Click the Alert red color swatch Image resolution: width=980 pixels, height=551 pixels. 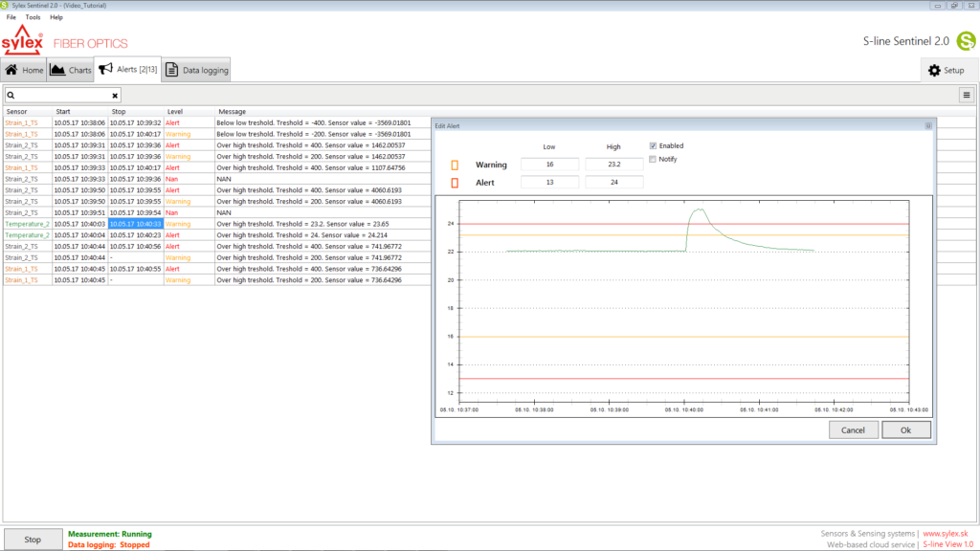[x=455, y=183]
